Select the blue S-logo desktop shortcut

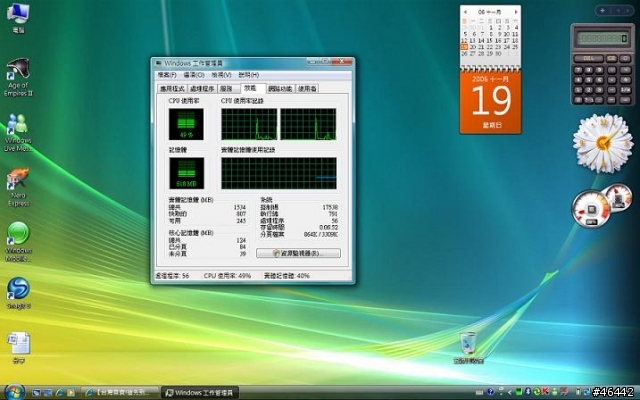(x=18, y=292)
